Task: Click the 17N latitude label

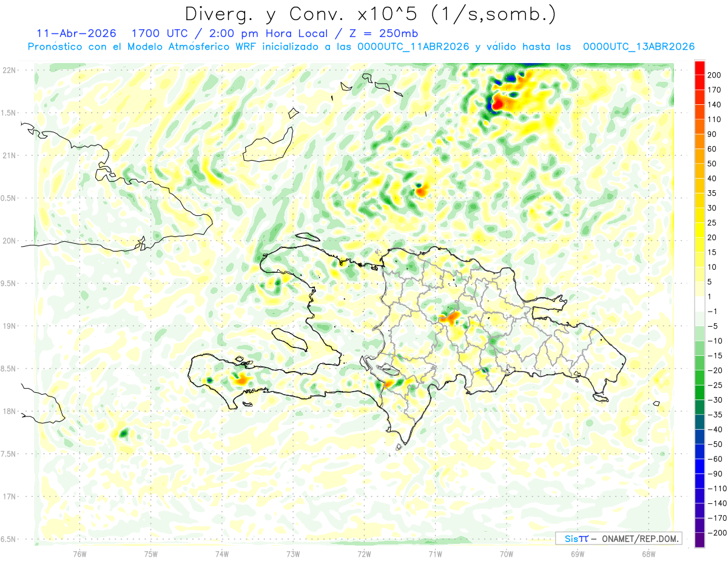Action: [9, 497]
